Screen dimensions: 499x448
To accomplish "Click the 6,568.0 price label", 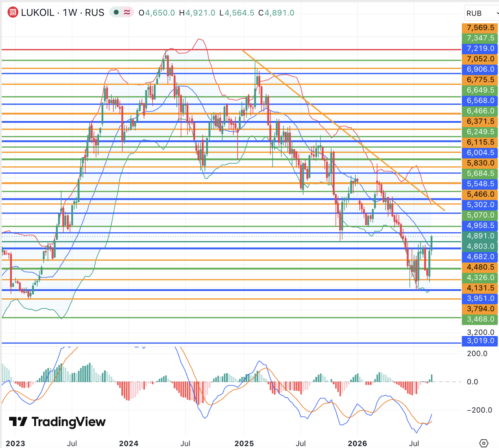I will 480,101.
